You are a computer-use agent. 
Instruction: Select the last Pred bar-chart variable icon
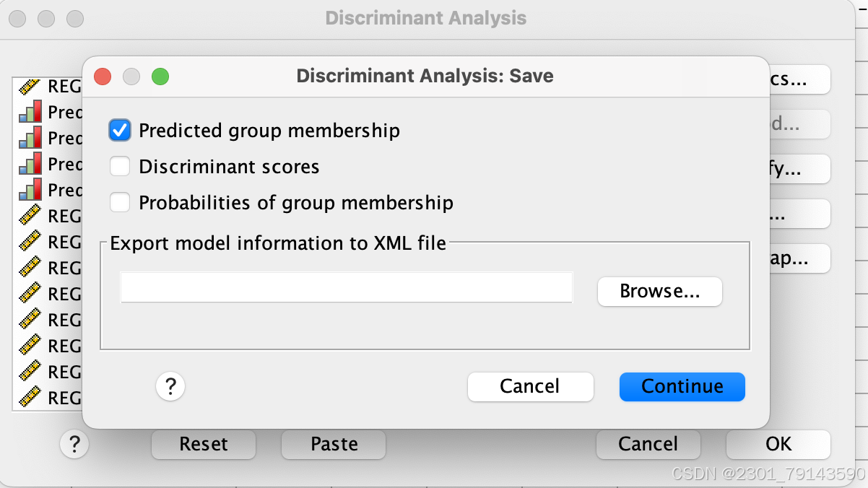pos(29,190)
